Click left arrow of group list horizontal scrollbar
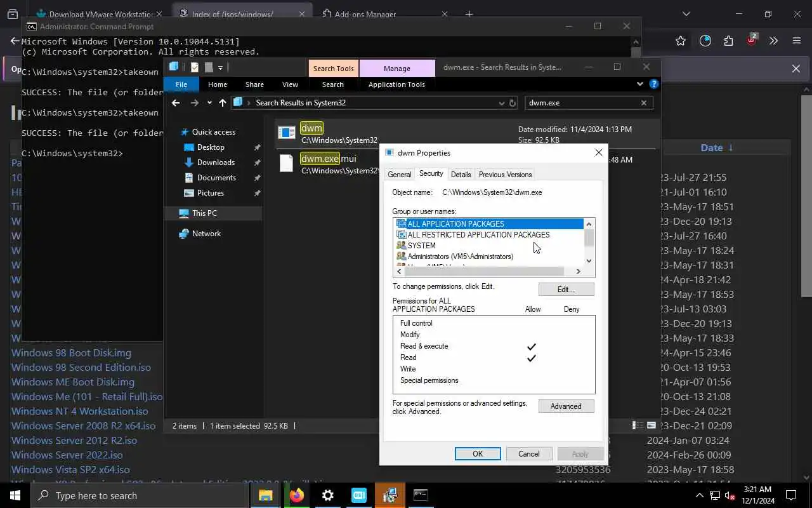This screenshot has width=812, height=508. (x=398, y=271)
